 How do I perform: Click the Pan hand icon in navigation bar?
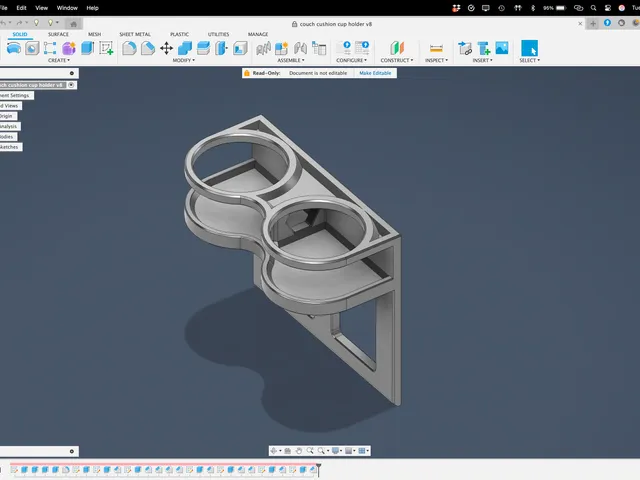click(299, 451)
